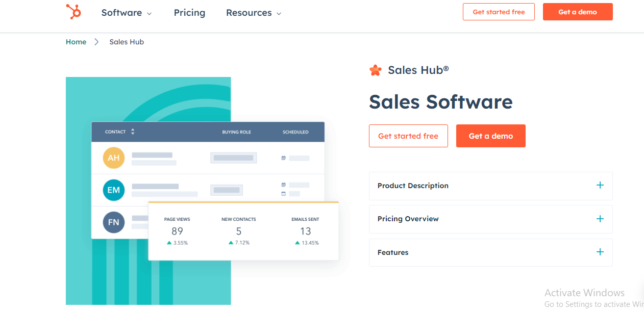Click the header Get a demo button
This screenshot has height=312, width=644.
tap(578, 12)
